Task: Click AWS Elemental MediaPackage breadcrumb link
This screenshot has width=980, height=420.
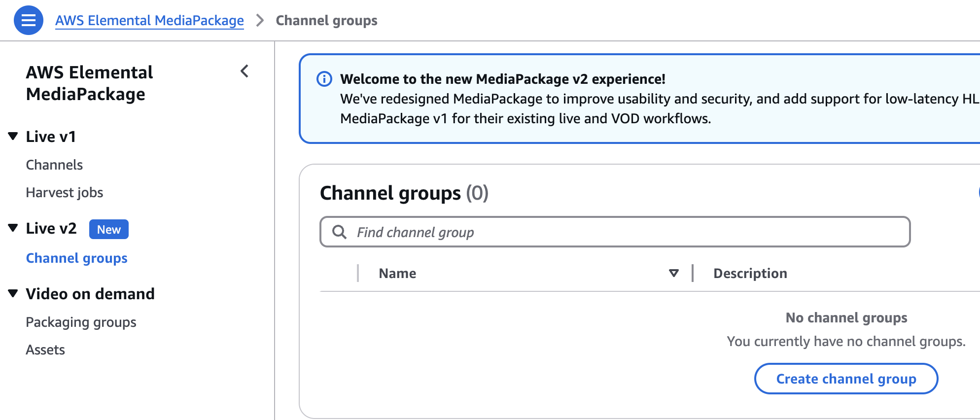Action: point(149,21)
